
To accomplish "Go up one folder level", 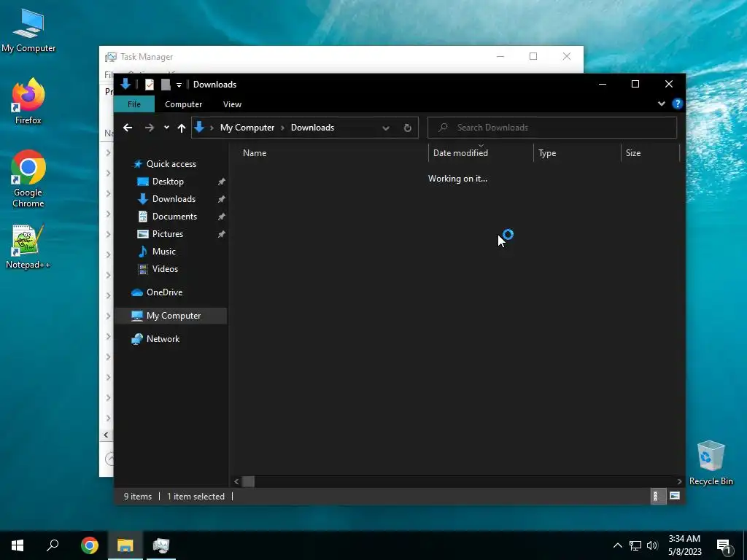I will [182, 127].
